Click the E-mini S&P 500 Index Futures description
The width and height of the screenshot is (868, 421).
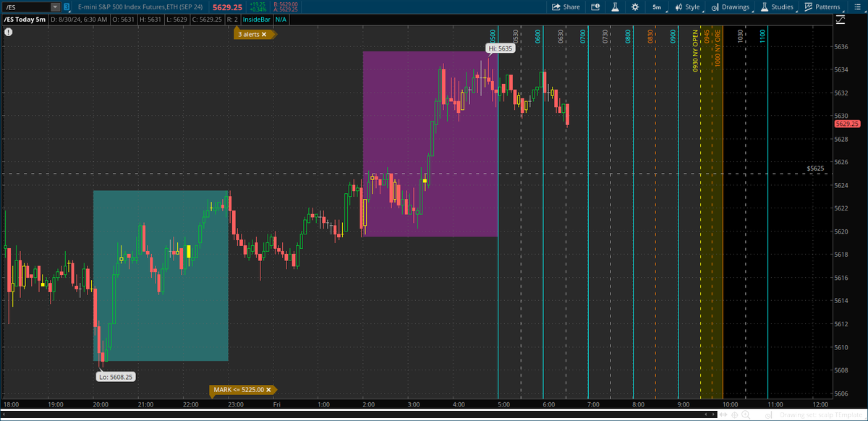(x=140, y=7)
